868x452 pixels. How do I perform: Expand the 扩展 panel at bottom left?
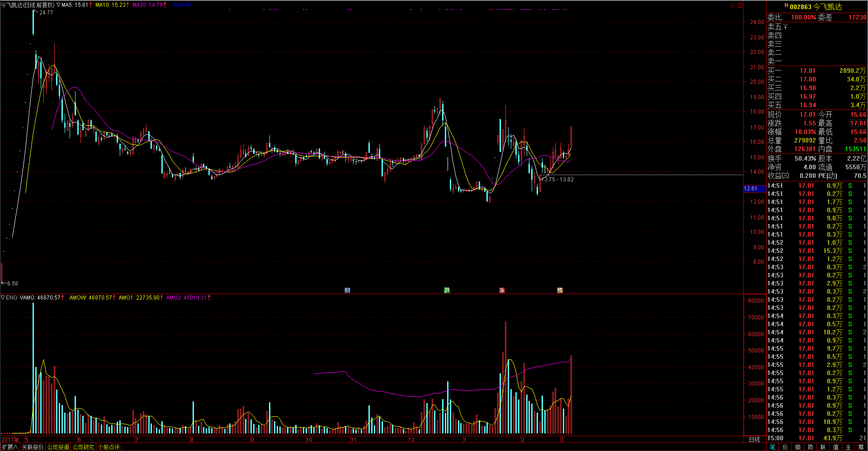click(x=10, y=447)
